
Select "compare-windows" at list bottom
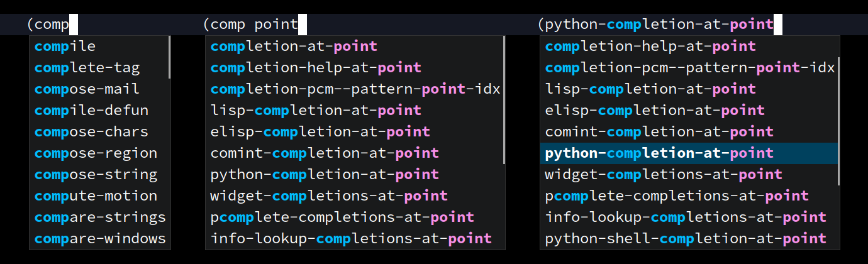[x=99, y=239]
